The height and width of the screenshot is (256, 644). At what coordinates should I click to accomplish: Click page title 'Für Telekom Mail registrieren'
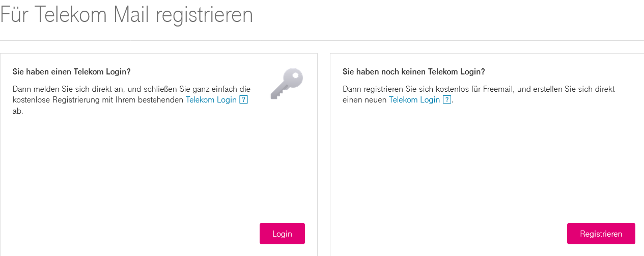point(126,14)
